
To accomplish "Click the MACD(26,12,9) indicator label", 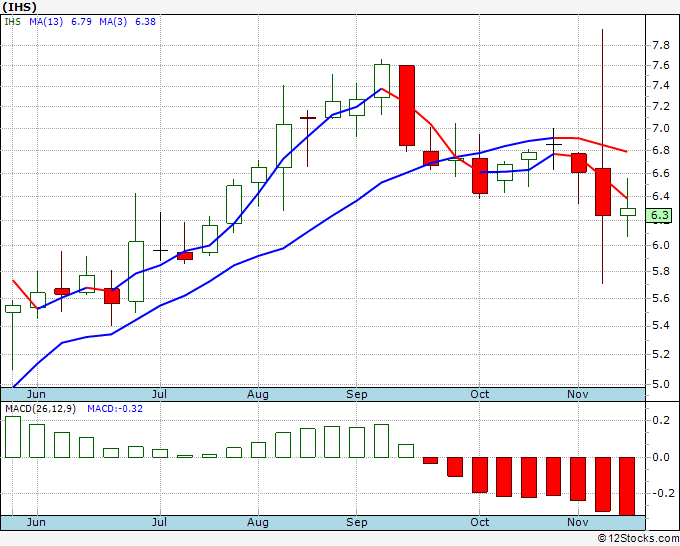I will (x=40, y=409).
